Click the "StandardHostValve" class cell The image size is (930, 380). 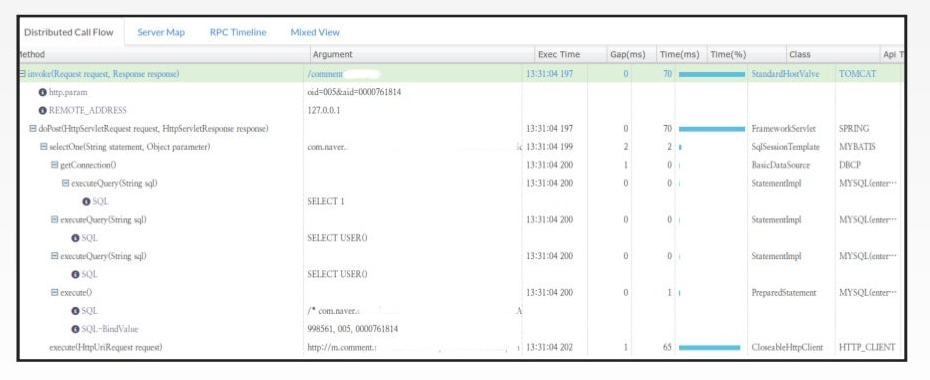click(785, 74)
